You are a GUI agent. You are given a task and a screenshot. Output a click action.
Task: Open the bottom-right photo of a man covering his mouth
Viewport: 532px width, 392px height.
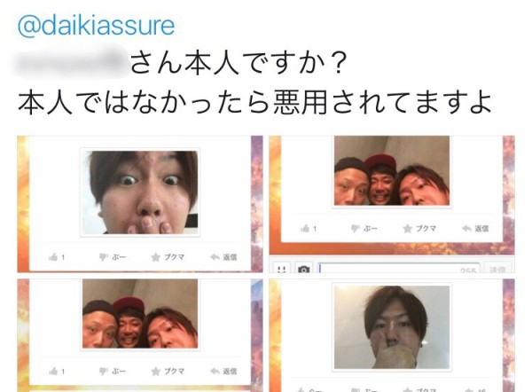pos(392,327)
